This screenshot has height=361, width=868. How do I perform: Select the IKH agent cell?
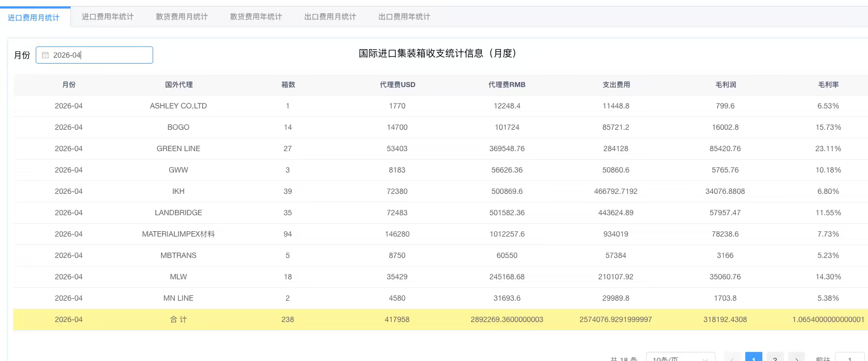click(178, 191)
